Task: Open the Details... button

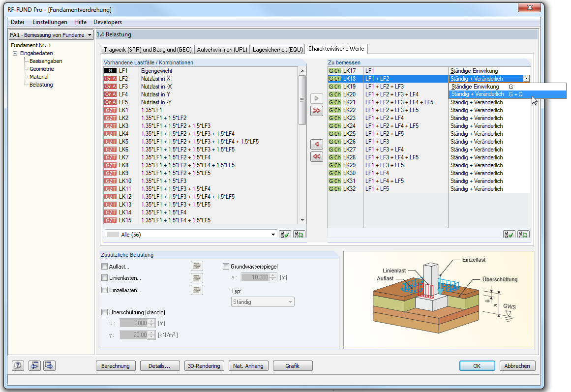Action: pos(159,366)
